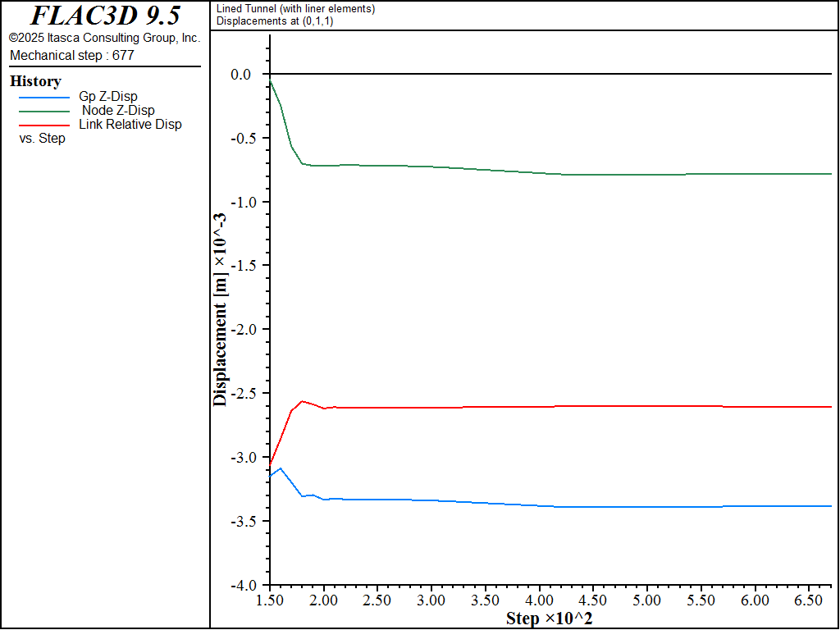Click the red curve peak near step 180
The width and height of the screenshot is (840, 630).
point(303,400)
